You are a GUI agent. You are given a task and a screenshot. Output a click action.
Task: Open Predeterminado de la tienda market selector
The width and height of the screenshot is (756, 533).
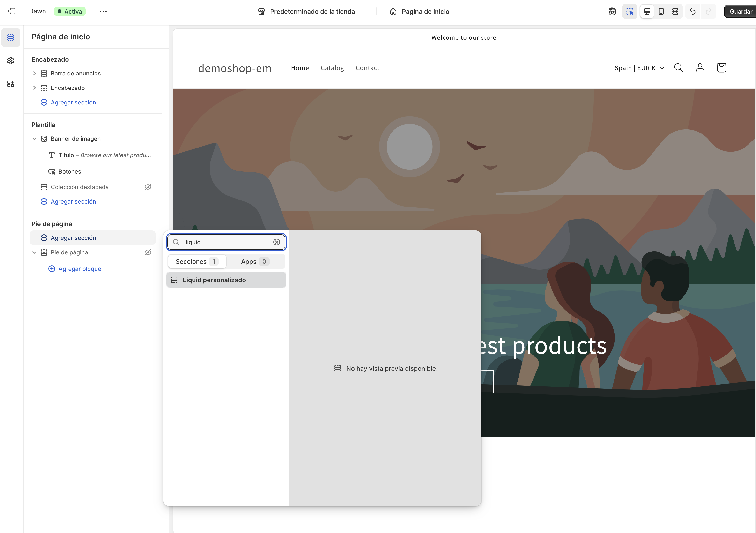point(306,12)
